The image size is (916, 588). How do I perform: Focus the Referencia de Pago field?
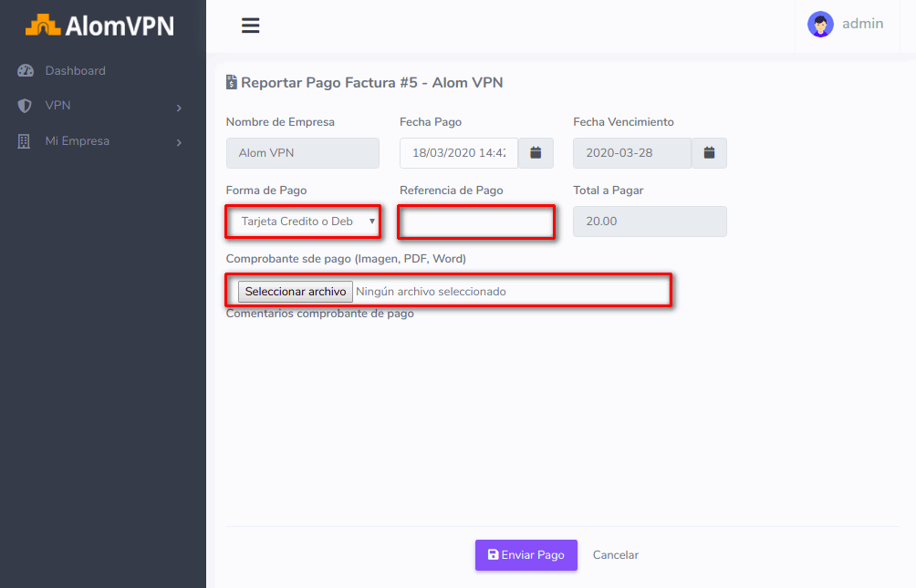tap(476, 222)
